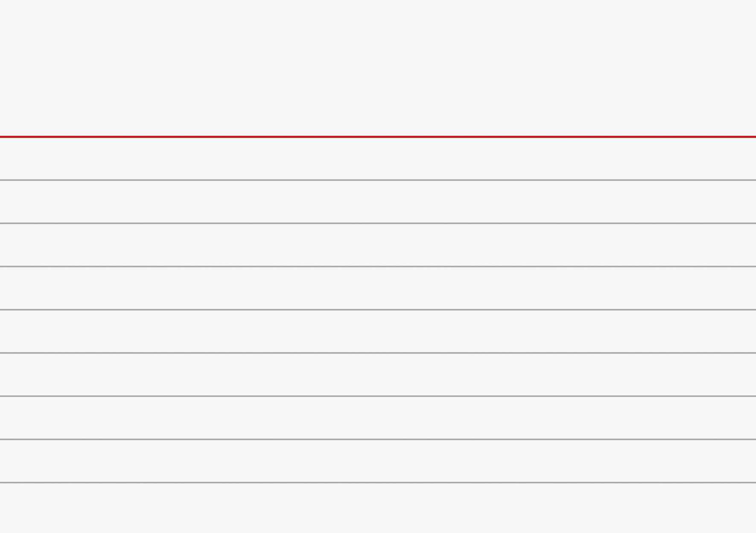Click the first gray line below the red line
Viewport: 756px width, 533px height.
[378, 180]
